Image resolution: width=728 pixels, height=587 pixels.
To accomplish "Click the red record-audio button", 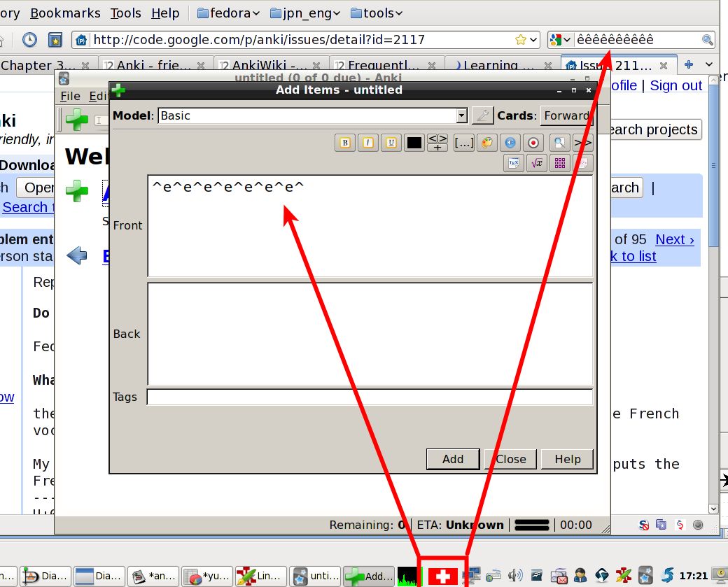I will 533,143.
